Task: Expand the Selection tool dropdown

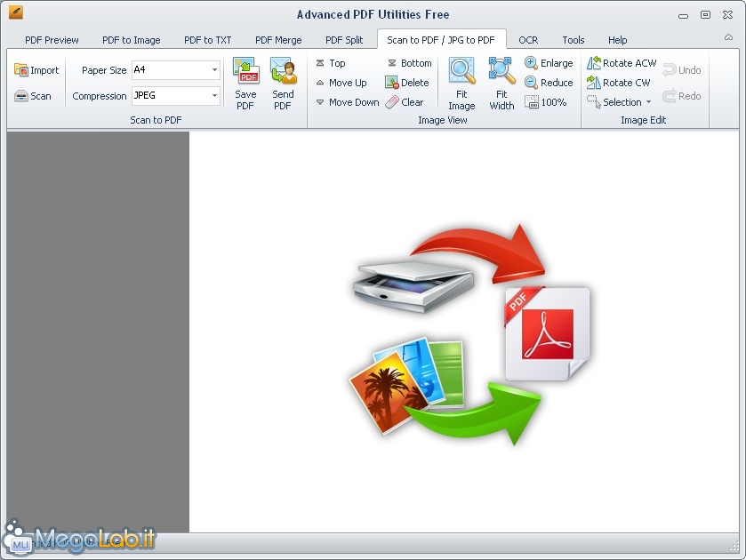Action: coord(648,102)
